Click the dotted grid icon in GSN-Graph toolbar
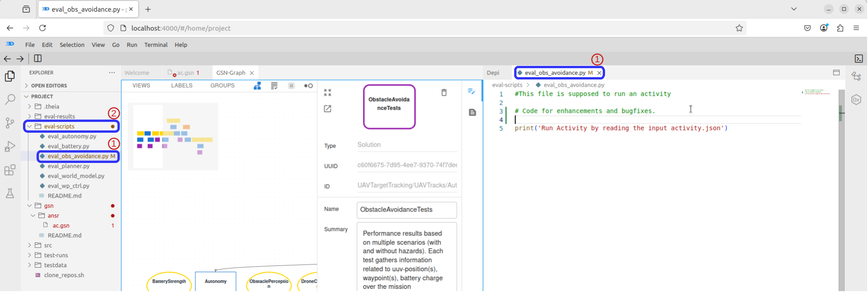The width and height of the screenshot is (868, 292). [x=291, y=86]
